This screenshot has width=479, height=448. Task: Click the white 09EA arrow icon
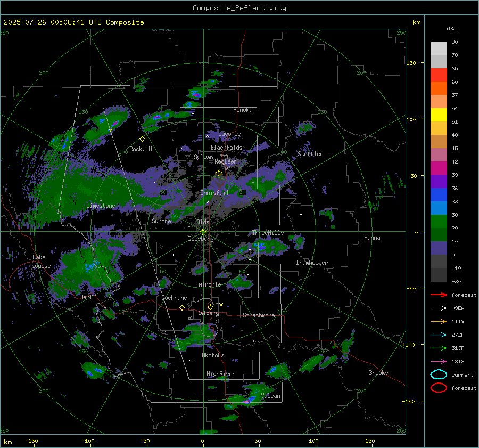[x=439, y=308]
